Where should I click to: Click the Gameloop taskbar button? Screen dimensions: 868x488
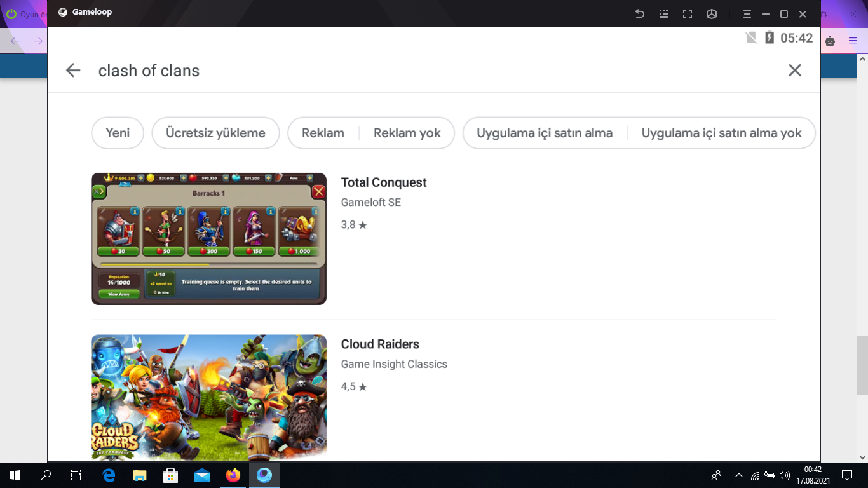click(264, 475)
